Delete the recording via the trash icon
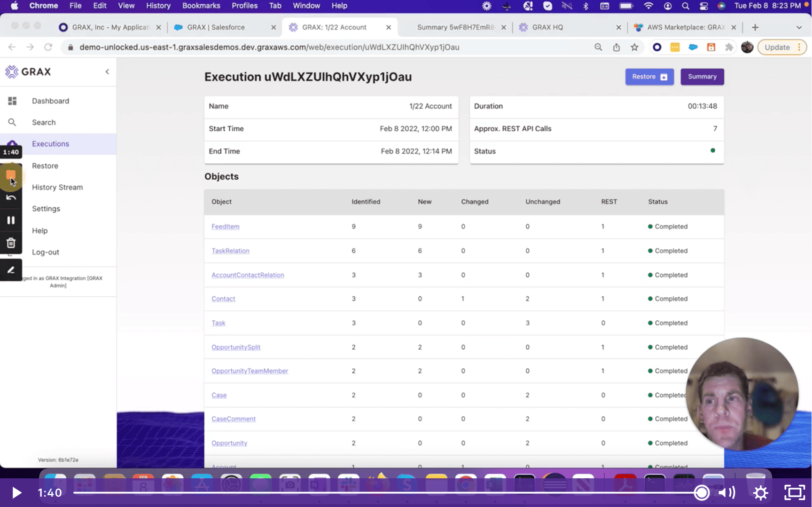Screen dimensions: 812x507 coord(11,243)
